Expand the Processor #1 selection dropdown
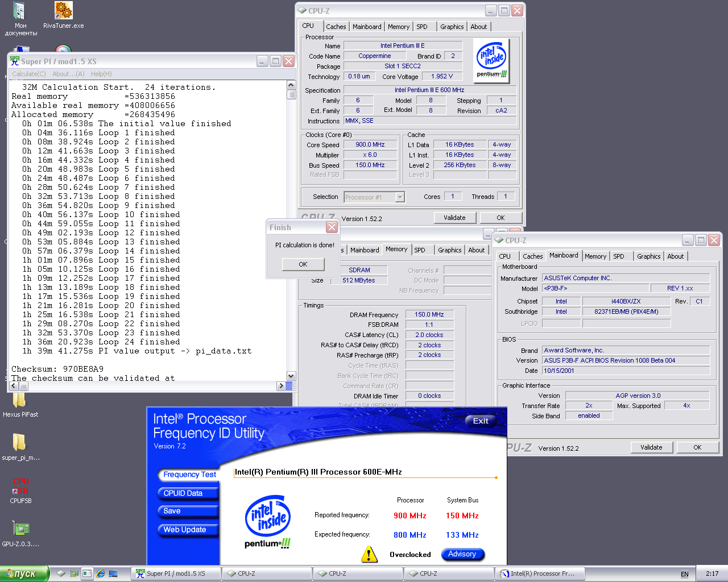 pyautogui.click(x=400, y=197)
